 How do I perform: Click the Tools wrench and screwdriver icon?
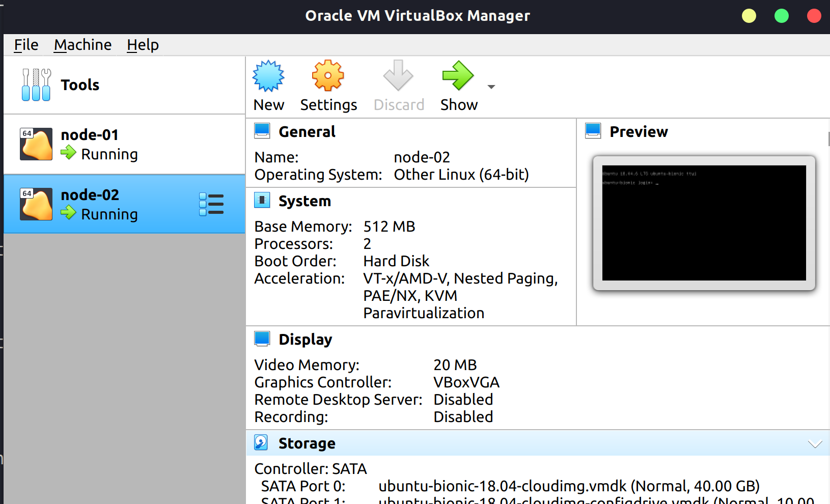click(36, 85)
